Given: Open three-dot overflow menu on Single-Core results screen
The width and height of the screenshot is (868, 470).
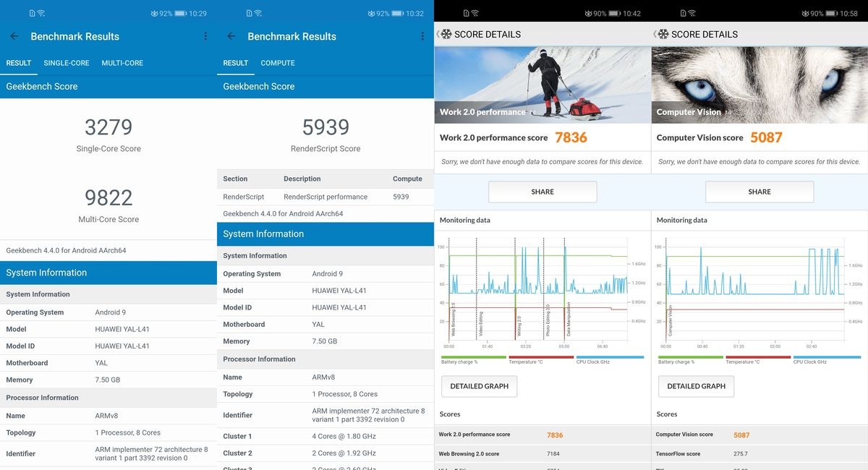Looking at the screenshot, I should 205,36.
